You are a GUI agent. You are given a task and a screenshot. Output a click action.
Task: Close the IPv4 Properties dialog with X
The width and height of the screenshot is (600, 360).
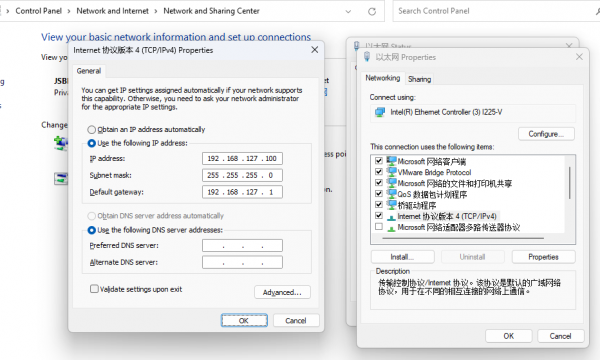pyautogui.click(x=315, y=50)
